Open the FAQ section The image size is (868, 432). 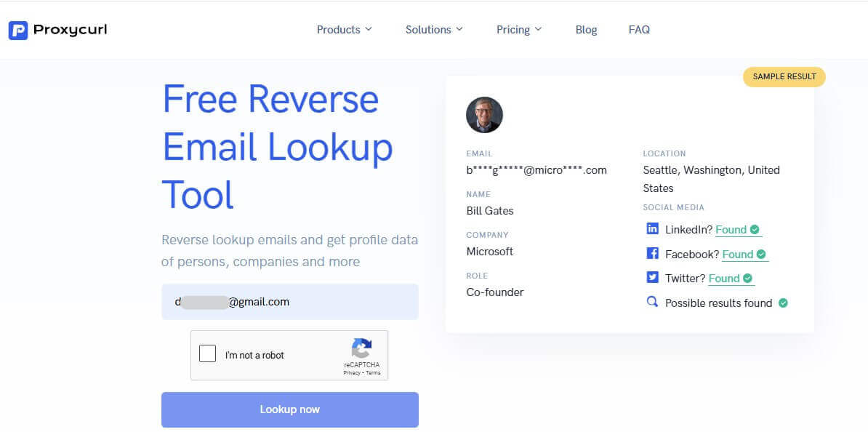point(639,29)
